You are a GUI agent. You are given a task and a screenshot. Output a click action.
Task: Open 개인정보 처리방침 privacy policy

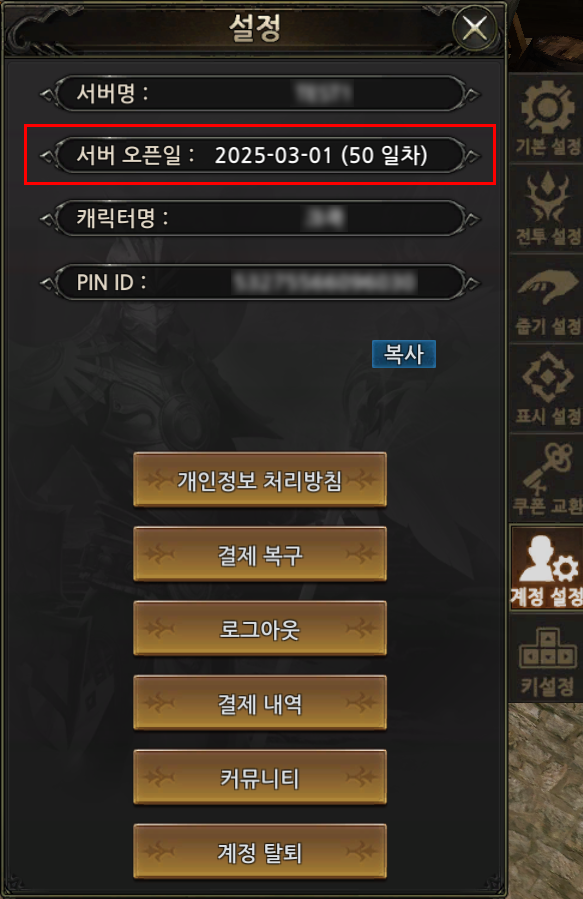tap(260, 480)
